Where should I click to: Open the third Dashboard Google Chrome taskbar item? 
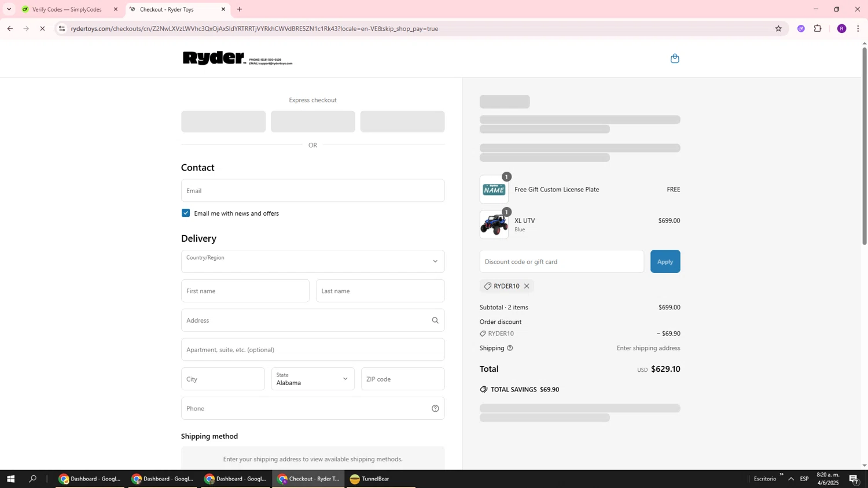(x=236, y=479)
